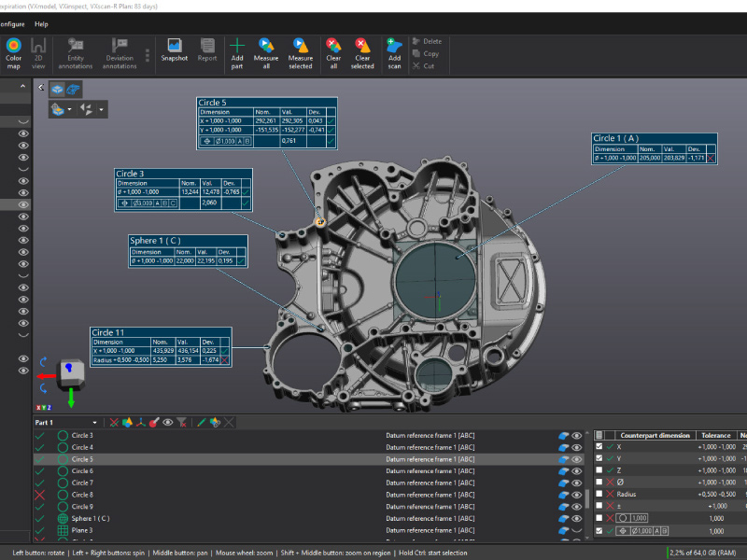Open the Part 1 dropdown

tap(94, 423)
